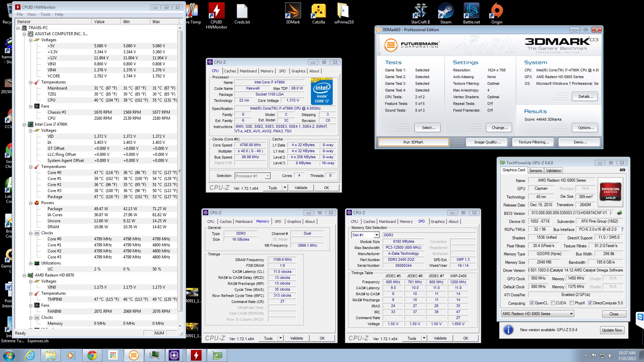Click the GPU-Z BIOS save chip icon

pos(619,213)
